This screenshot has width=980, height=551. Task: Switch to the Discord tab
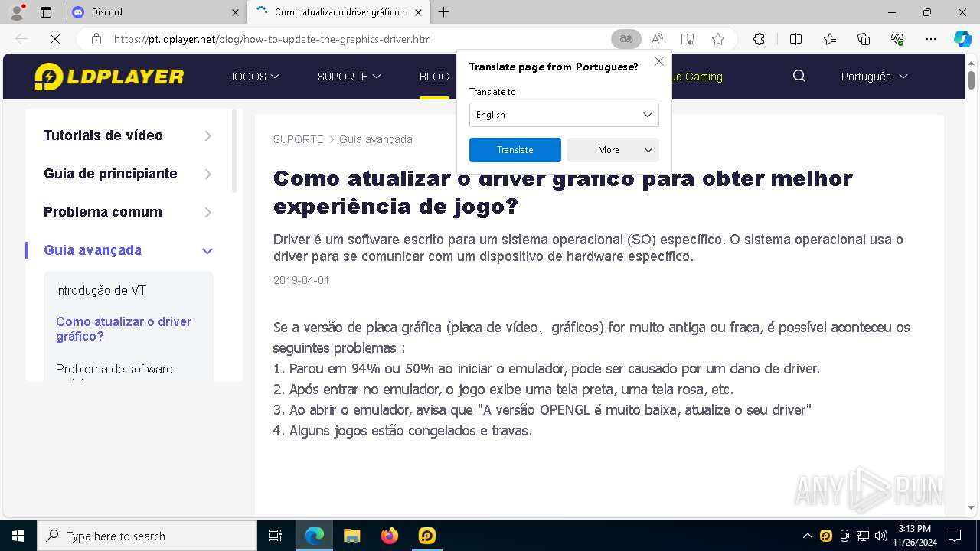pos(155,12)
